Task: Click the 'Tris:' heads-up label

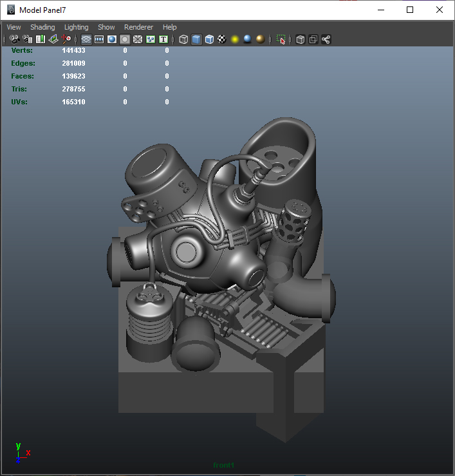Action: 19,89
